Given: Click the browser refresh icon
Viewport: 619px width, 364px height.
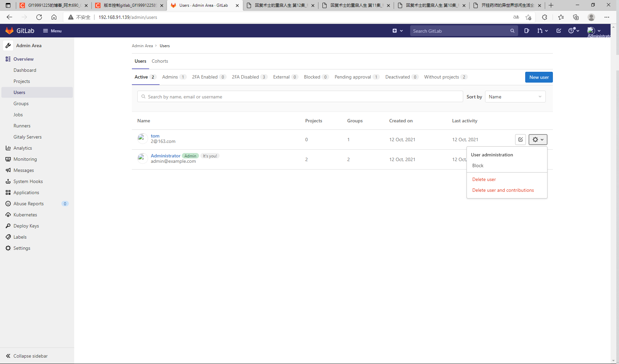Looking at the screenshot, I should pyautogui.click(x=39, y=17).
